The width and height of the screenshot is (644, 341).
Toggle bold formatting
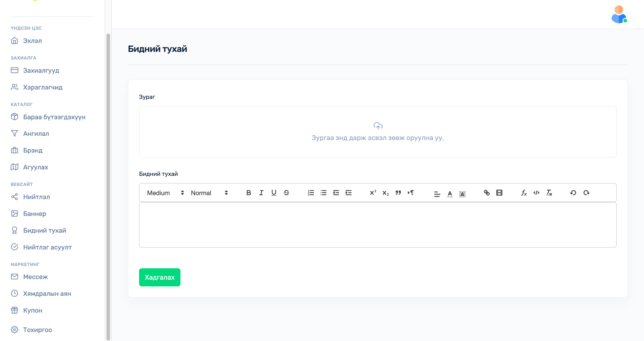point(248,193)
